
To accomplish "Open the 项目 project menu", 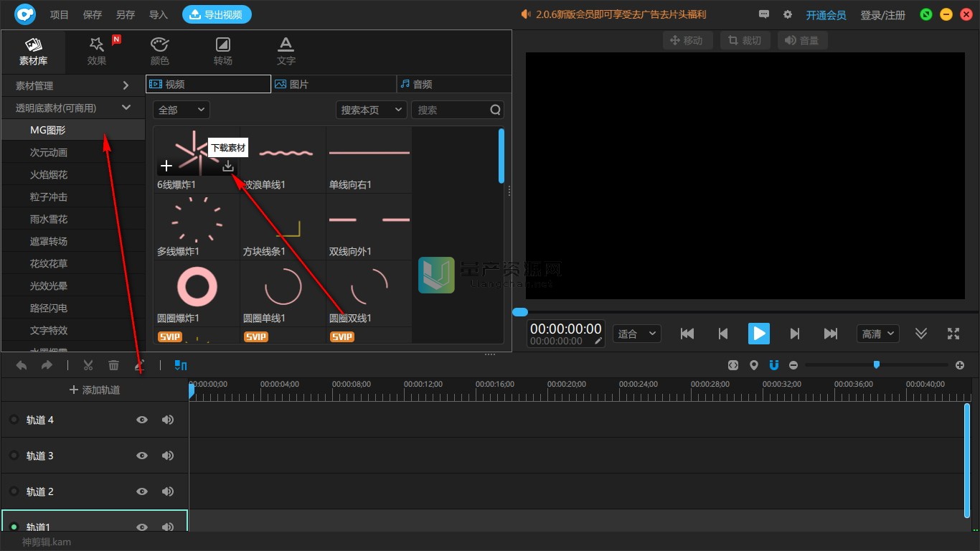I will 60,14.
